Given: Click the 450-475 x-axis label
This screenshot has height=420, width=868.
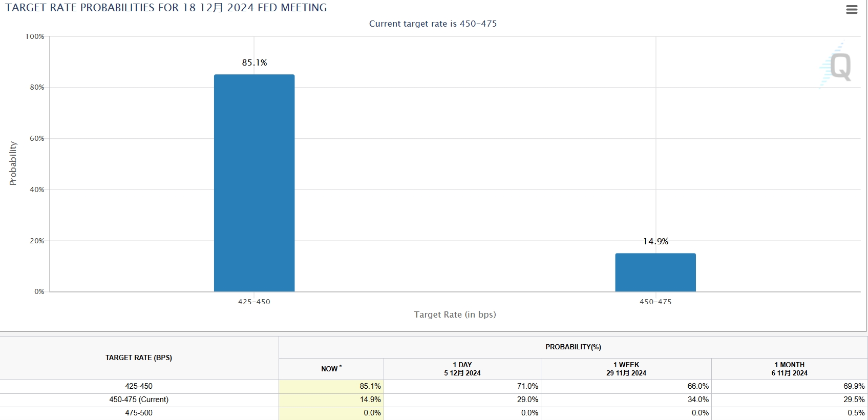Looking at the screenshot, I should 655,302.
